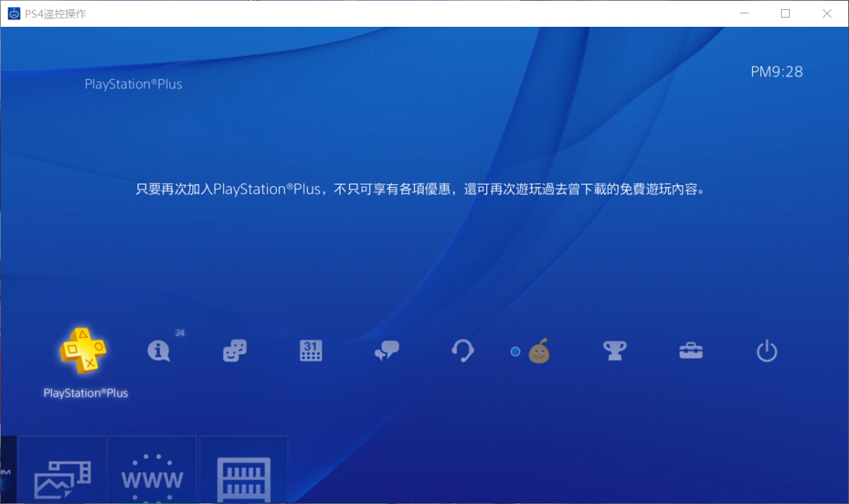Open the Notifications info icon
This screenshot has width=849, height=504.
tap(159, 351)
